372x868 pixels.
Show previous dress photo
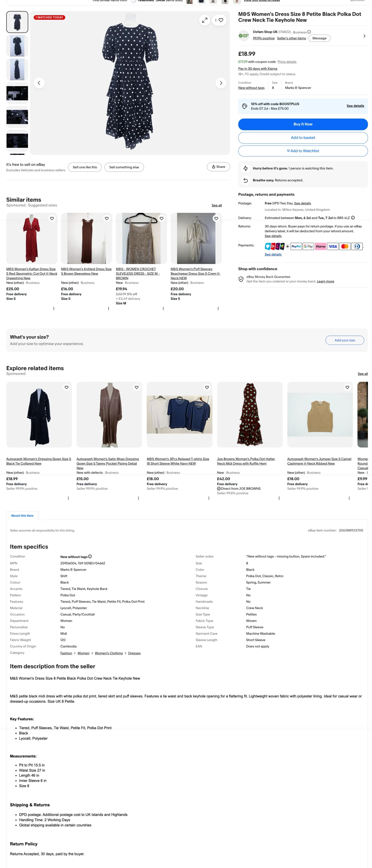pyautogui.click(x=39, y=83)
